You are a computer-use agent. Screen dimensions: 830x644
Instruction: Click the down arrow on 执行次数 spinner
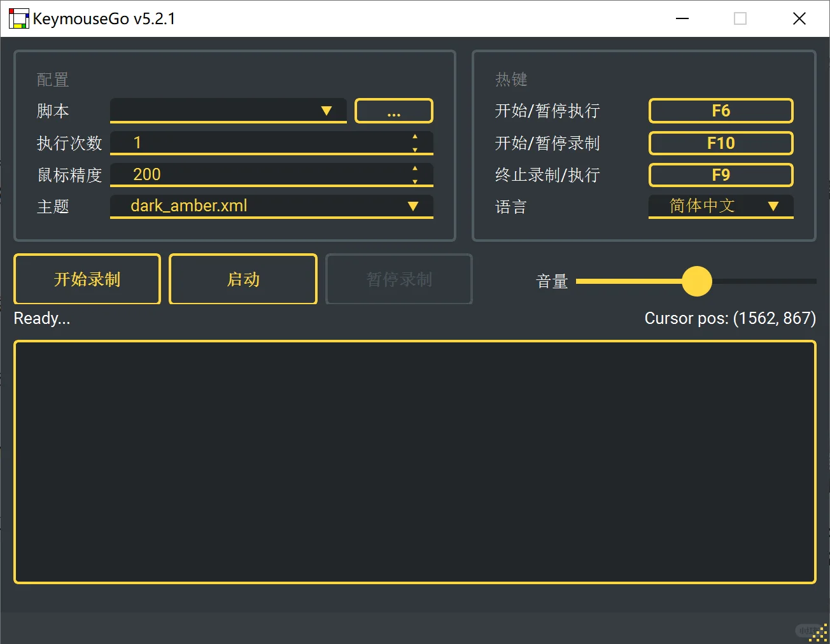(x=416, y=150)
